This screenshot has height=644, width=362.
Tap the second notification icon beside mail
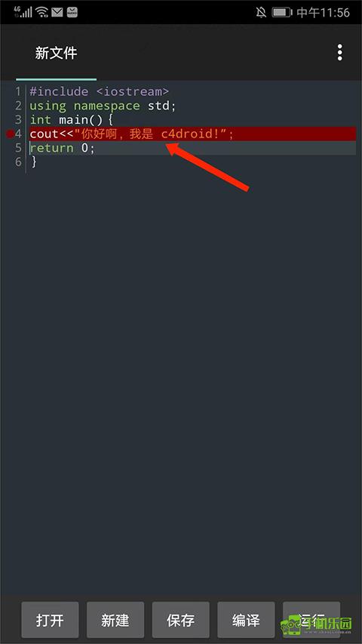(72, 12)
